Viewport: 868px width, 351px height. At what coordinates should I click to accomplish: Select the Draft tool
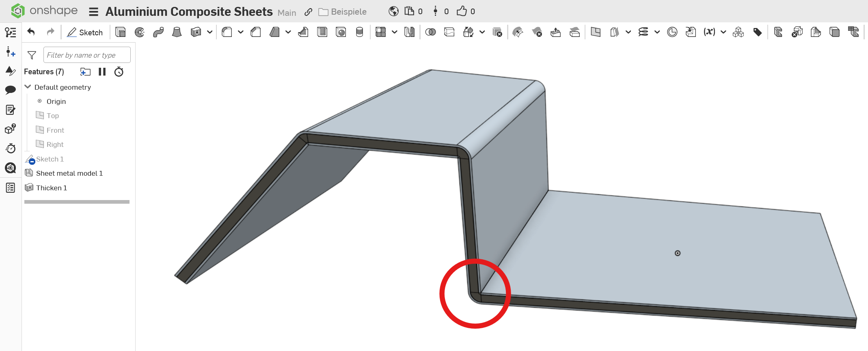point(274,32)
